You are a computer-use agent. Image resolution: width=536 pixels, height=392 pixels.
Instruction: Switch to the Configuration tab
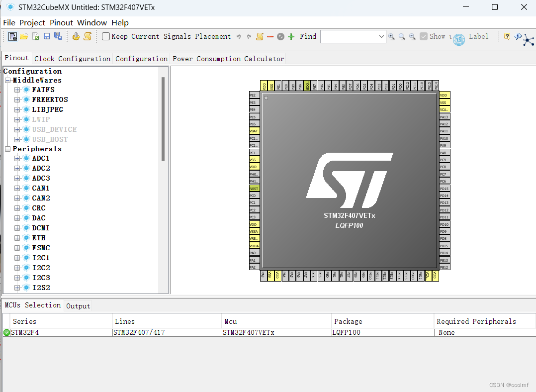point(142,59)
